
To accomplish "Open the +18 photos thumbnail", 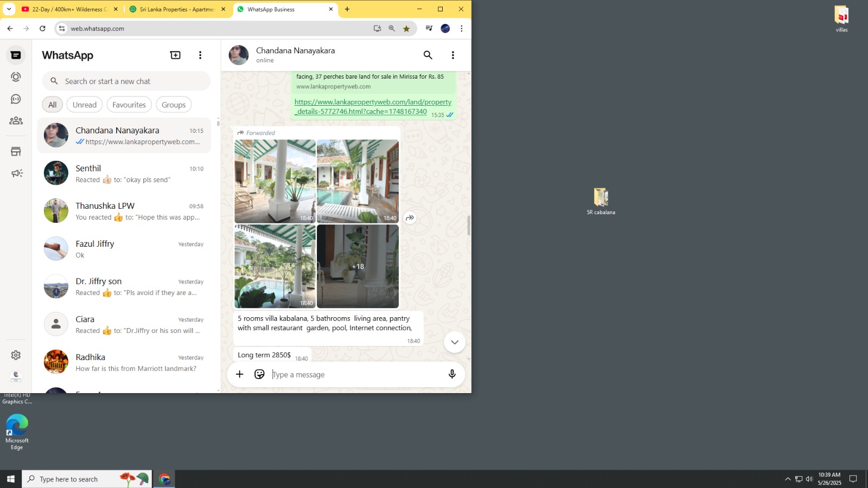I will (x=358, y=267).
